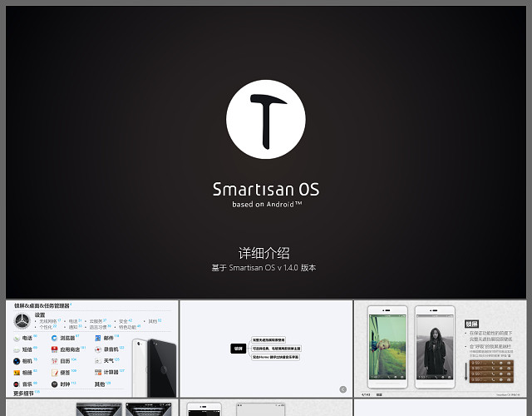Viewport: 532px width, 416px height.
Task: Click the 其他 entry below 计算器
Action: point(100,384)
